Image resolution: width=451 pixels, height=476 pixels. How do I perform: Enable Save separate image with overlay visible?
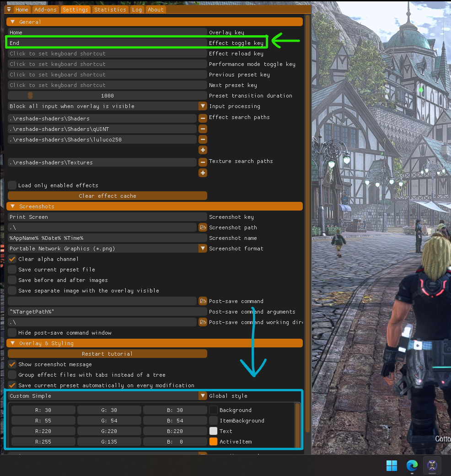coord(12,291)
